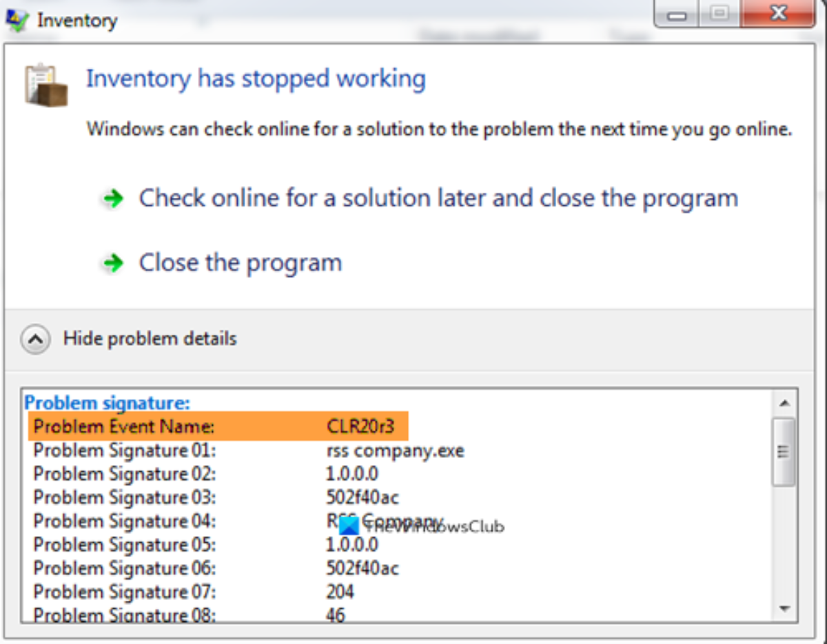This screenshot has height=644, width=827.
Task: Select Close the program option
Action: (x=240, y=263)
